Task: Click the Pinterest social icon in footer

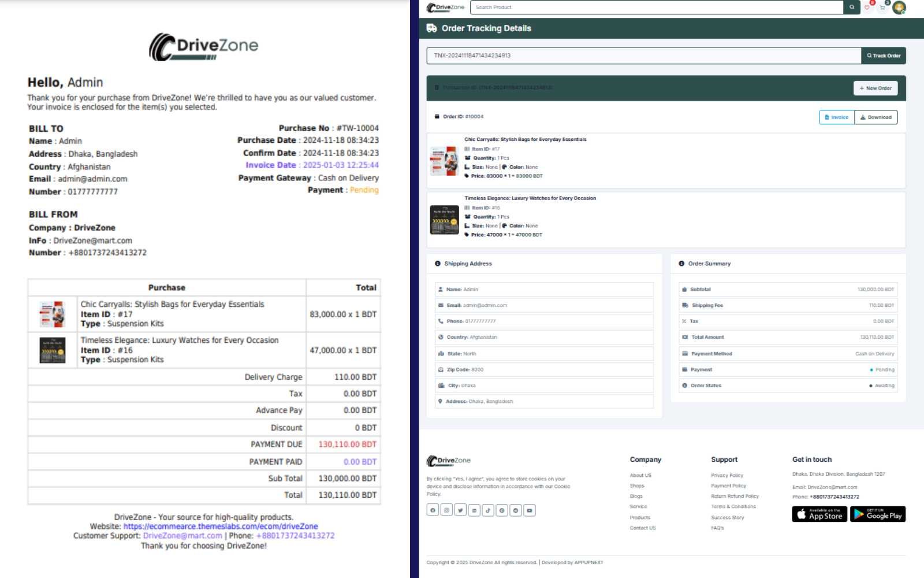Action: click(502, 510)
